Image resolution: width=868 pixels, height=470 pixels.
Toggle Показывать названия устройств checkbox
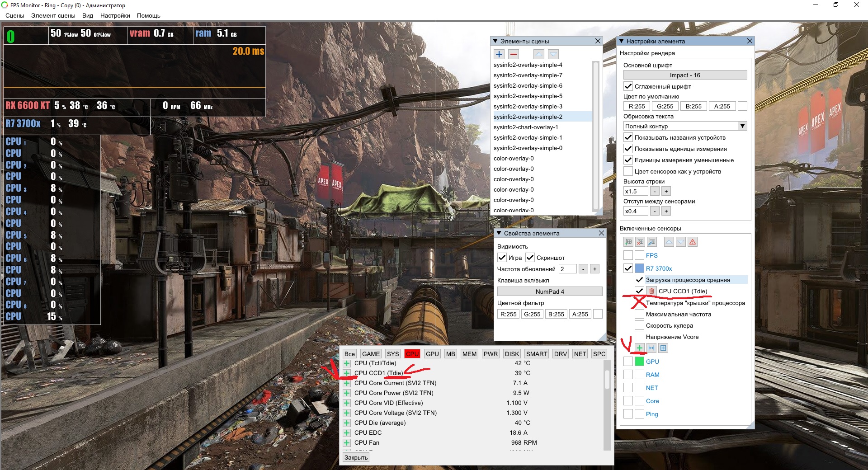(x=628, y=137)
